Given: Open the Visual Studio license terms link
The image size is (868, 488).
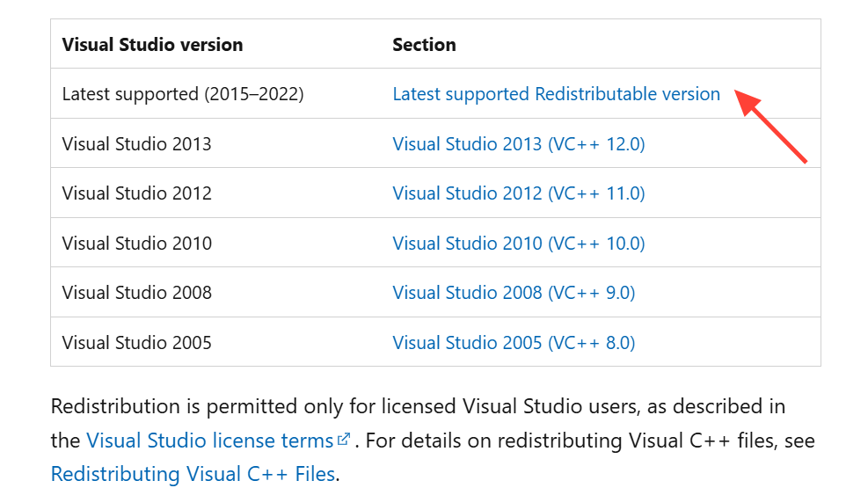Looking at the screenshot, I should pyautogui.click(x=209, y=441).
